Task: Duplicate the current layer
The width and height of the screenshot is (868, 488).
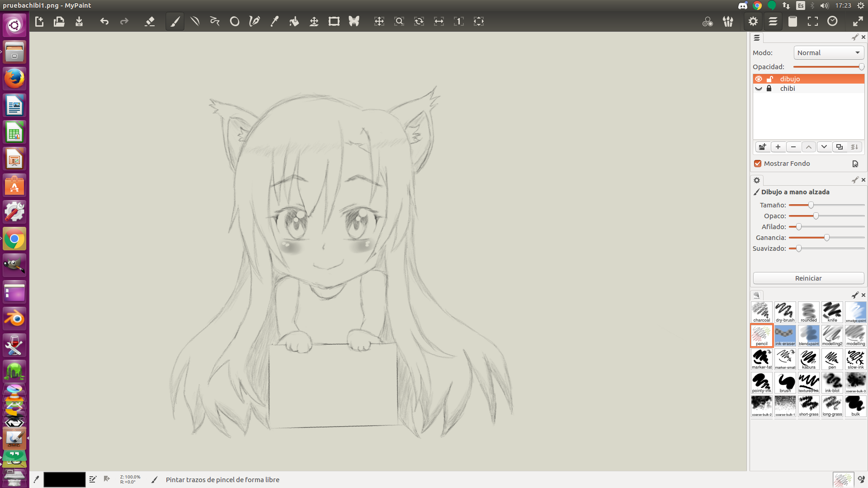Action: [x=840, y=147]
